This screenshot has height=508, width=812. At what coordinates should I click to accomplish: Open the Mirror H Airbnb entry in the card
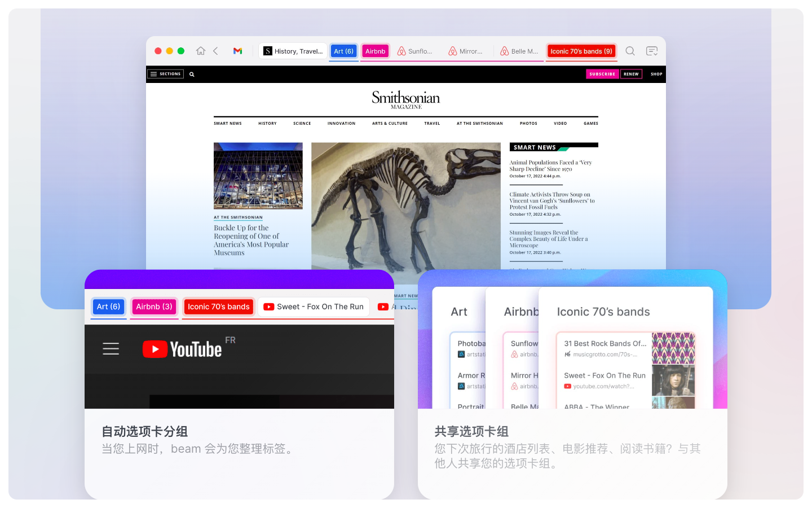[x=524, y=380]
